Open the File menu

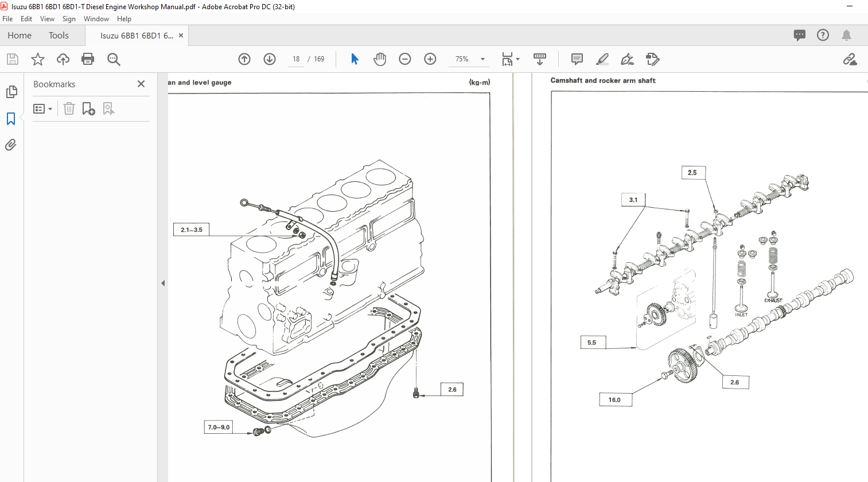click(7, 19)
